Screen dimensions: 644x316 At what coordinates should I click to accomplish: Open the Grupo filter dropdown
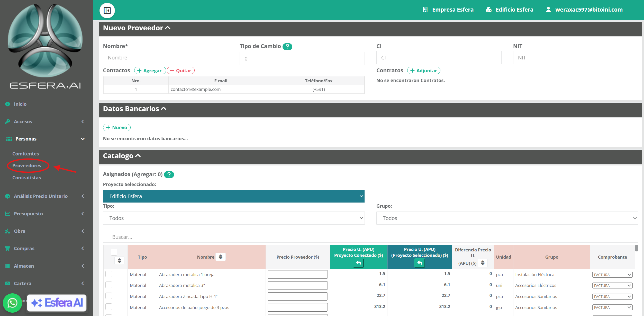[507, 218]
